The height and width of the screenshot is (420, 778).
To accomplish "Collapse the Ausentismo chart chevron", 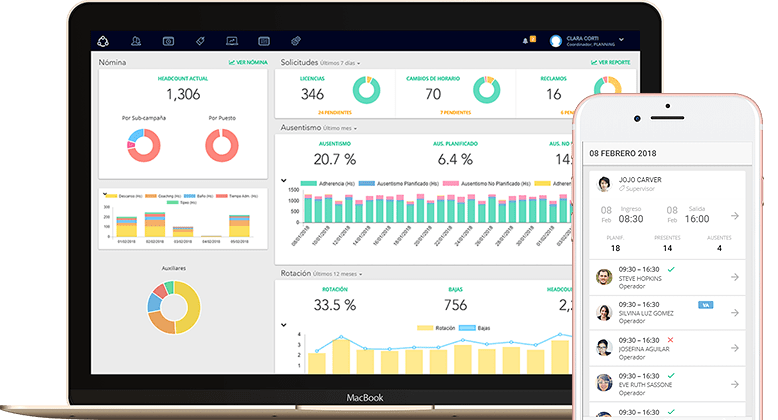I will tap(284, 181).
